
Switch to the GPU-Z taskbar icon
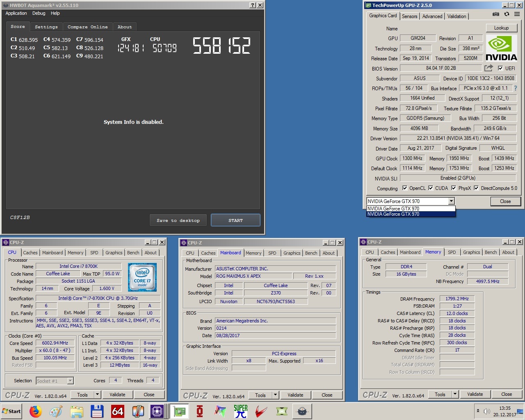click(x=179, y=411)
